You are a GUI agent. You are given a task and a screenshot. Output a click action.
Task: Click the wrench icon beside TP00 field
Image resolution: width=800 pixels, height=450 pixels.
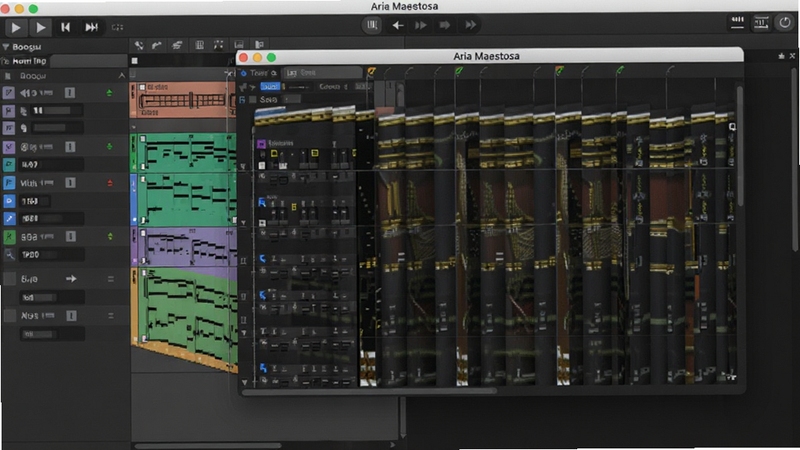(9, 255)
